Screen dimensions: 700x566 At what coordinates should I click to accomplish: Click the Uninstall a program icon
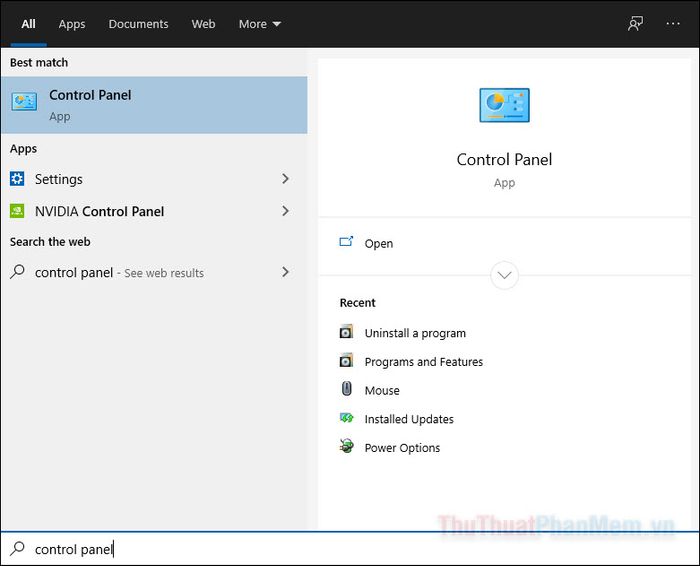click(346, 333)
